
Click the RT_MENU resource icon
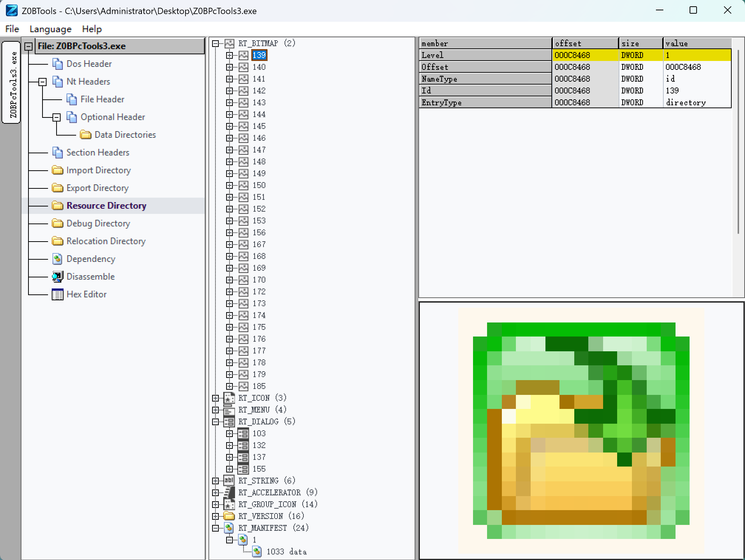(x=229, y=410)
